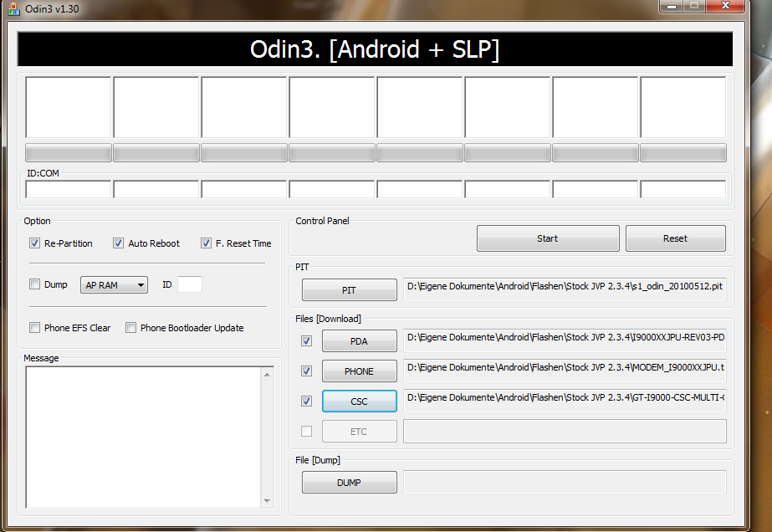
Task: Click the Message box scroll up arrow
Action: click(x=267, y=375)
